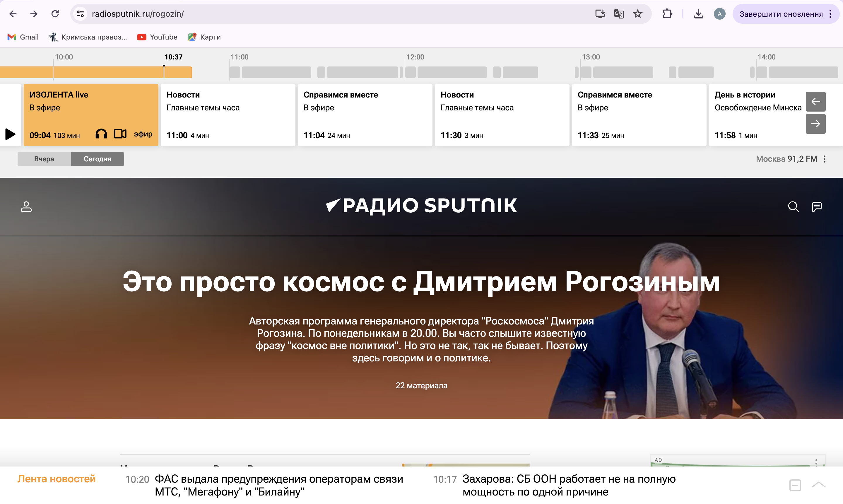
Task: Select the ИЗОЛЕНТА live program card
Action: coord(91,115)
